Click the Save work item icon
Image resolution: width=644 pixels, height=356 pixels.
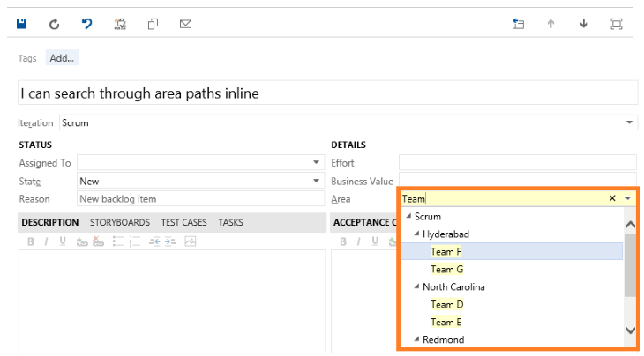(22, 25)
